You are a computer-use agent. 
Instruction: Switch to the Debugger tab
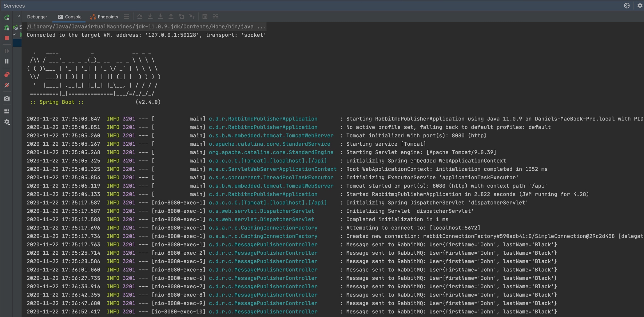pos(37,17)
